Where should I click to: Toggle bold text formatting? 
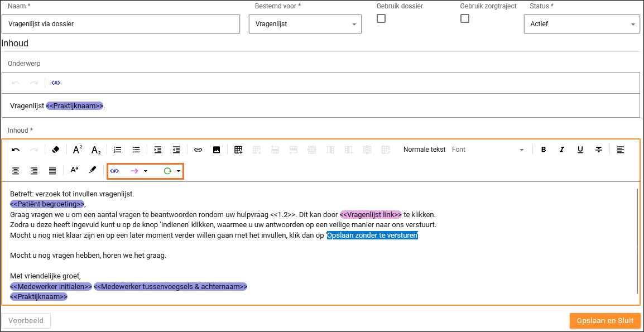(x=544, y=150)
